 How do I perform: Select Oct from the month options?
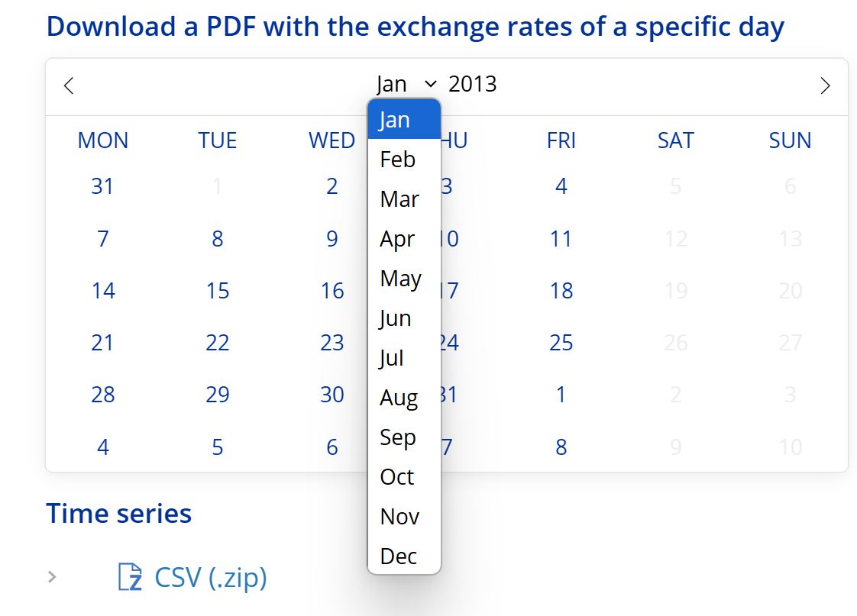pyautogui.click(x=396, y=477)
